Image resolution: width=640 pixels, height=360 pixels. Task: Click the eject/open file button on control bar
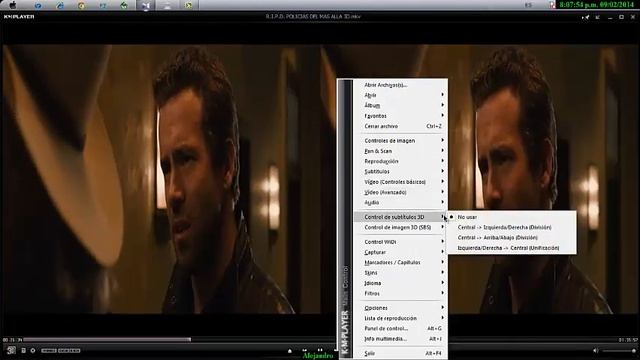tap(290, 351)
